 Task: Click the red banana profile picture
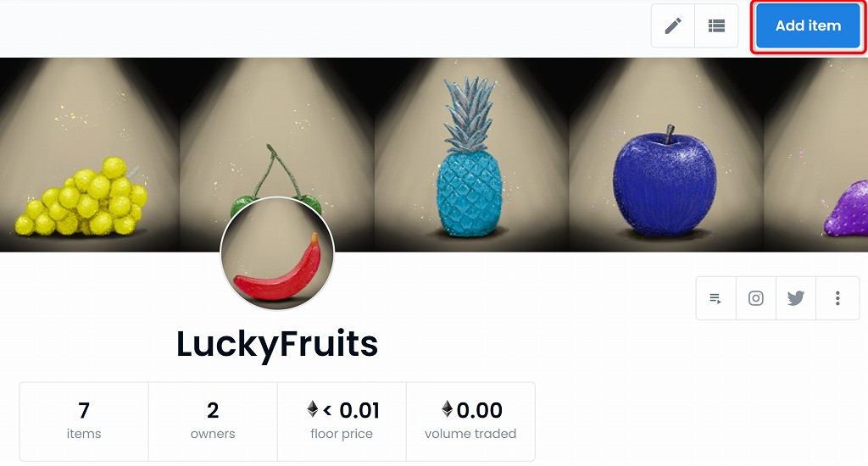coord(277,253)
